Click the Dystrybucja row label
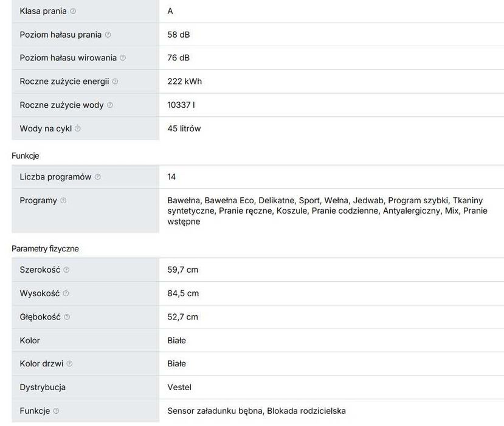Screen dimensions: 504x426 (43, 387)
